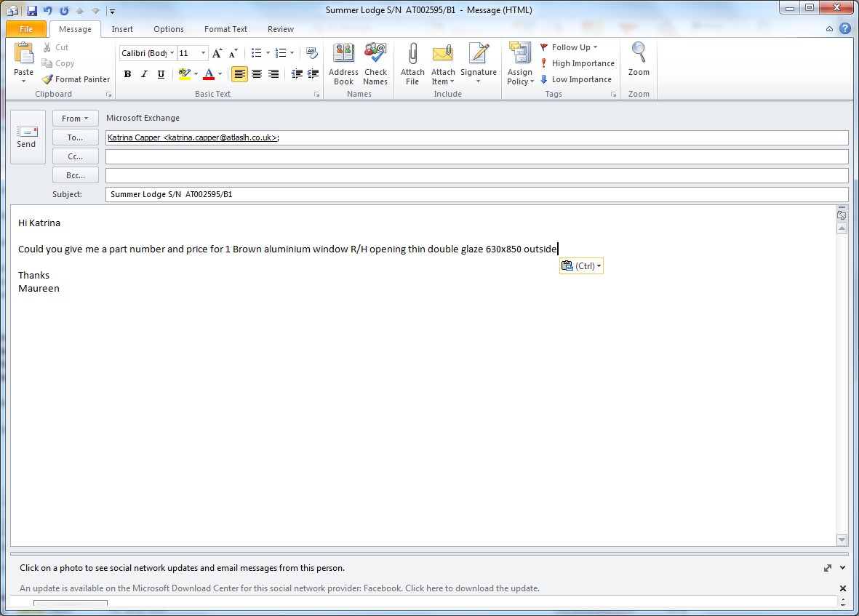
Task: Open the Calibri font name dropdown
Action: pyautogui.click(x=172, y=53)
